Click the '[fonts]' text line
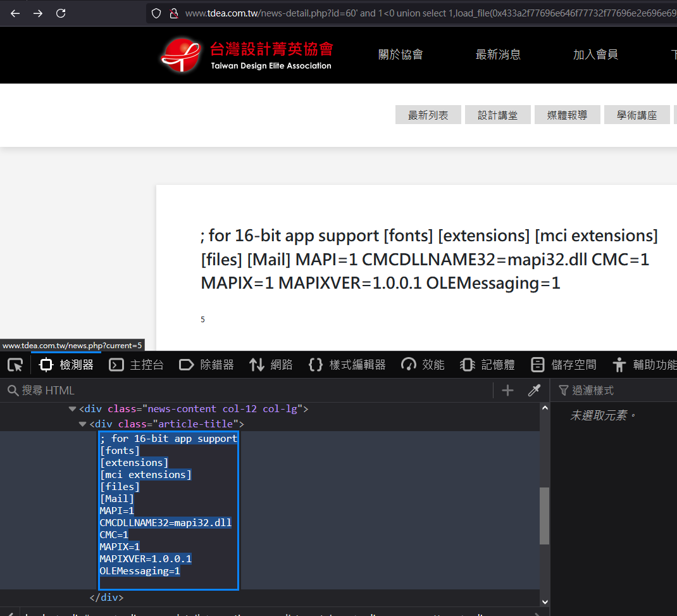 (x=120, y=451)
